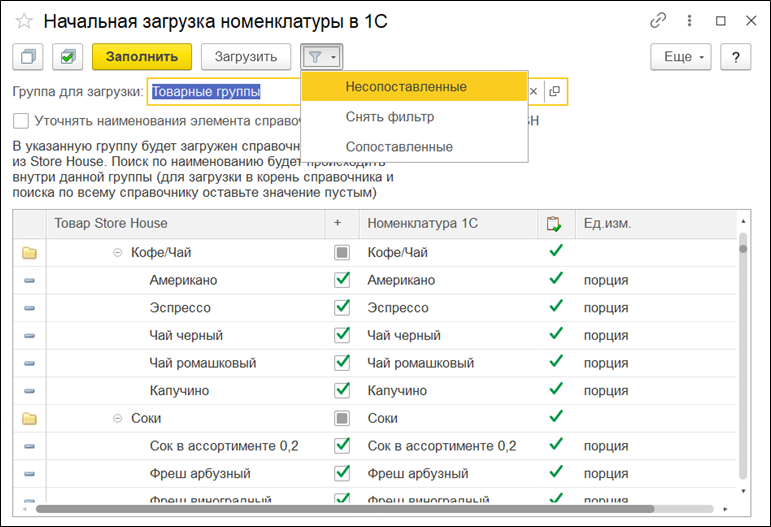Collapse the Кофе/Чай tree group
The image size is (771, 527).
(118, 253)
